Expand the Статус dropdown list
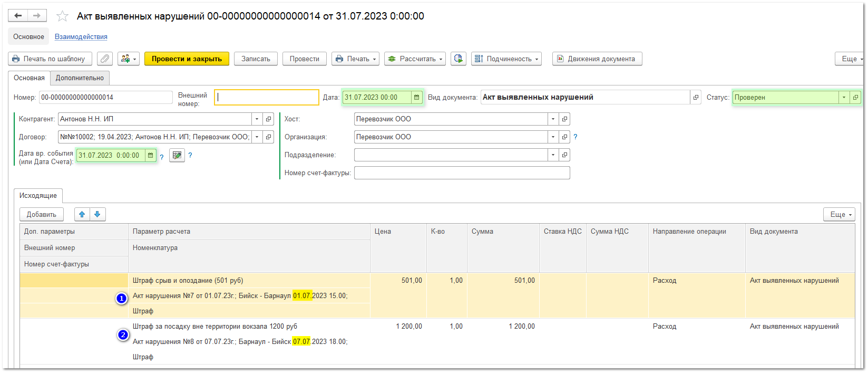The width and height of the screenshot is (868, 373). tap(844, 98)
